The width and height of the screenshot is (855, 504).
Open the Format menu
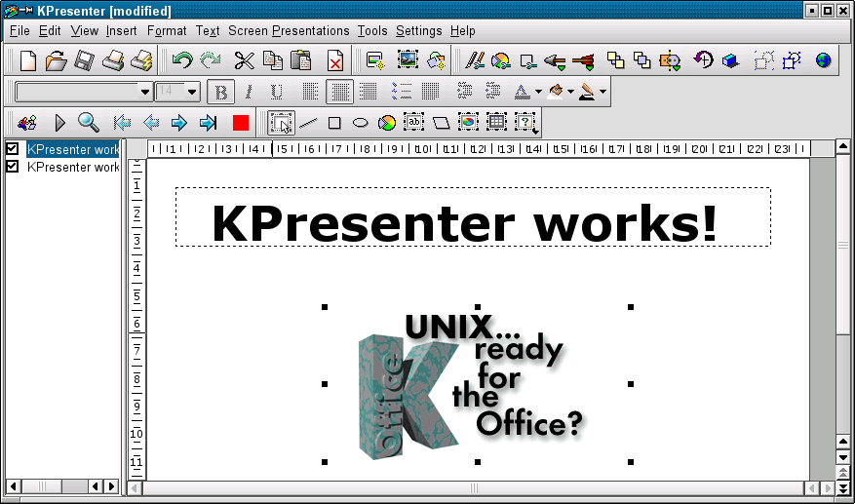[x=167, y=31]
